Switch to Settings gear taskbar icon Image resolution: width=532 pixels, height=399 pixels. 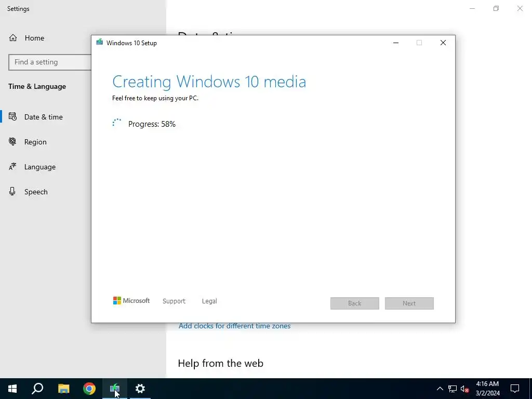tap(140, 389)
